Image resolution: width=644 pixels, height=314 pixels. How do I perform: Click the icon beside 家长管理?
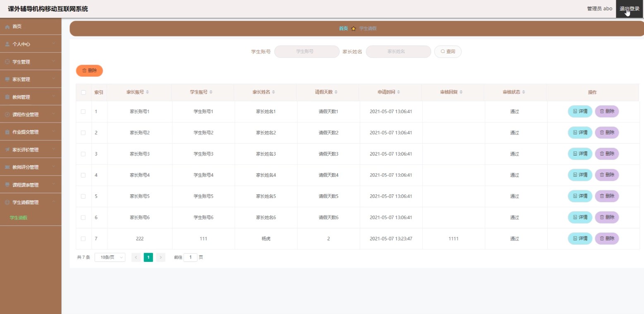7,79
